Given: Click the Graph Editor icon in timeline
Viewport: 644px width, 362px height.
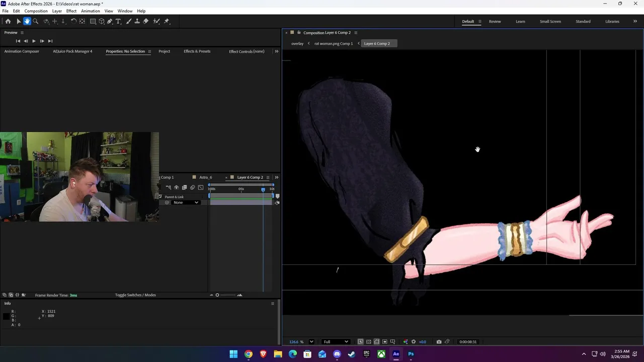Looking at the screenshot, I should 201,187.
